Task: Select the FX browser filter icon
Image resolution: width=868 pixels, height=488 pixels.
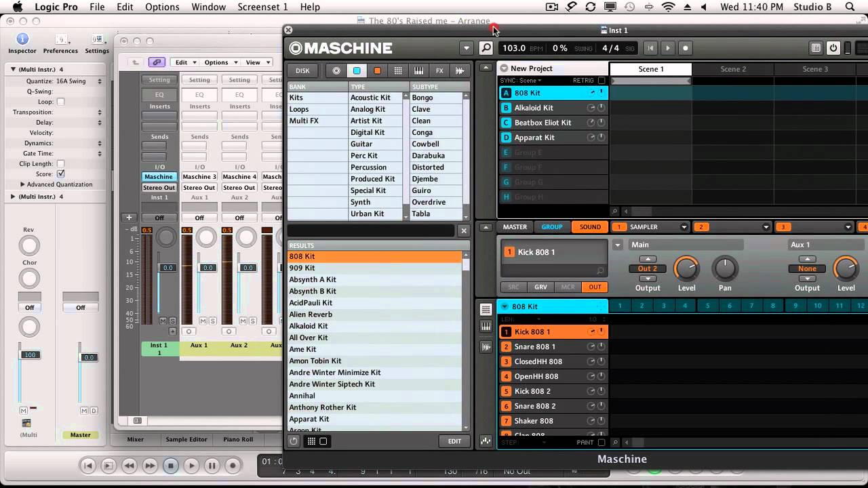Action: [x=439, y=70]
